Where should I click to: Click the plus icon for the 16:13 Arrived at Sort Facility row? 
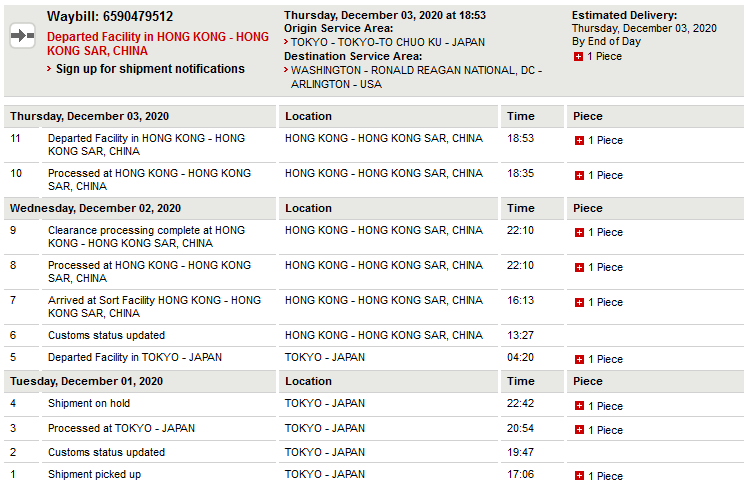pyautogui.click(x=579, y=303)
